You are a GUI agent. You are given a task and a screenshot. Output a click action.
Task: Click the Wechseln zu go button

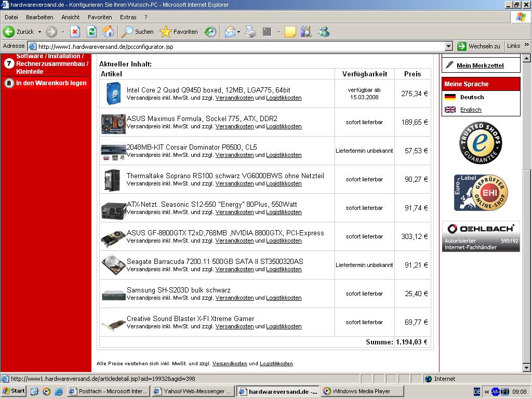[x=478, y=46]
